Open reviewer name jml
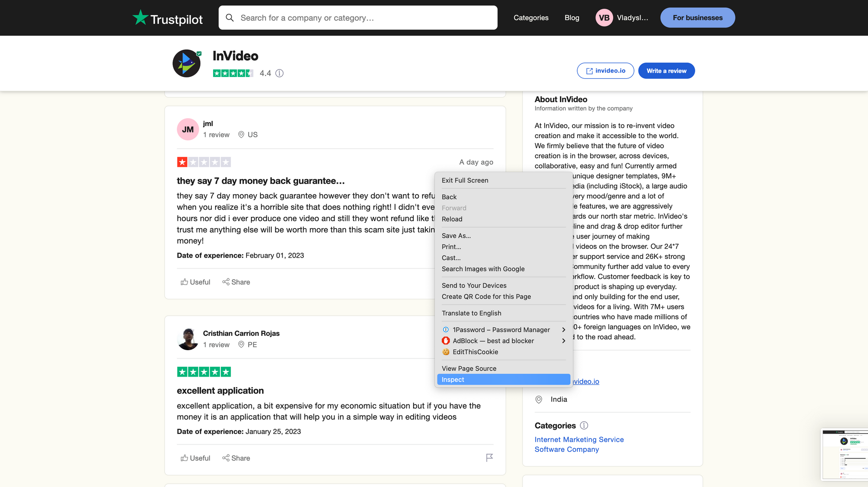The width and height of the screenshot is (868, 487). pos(208,124)
